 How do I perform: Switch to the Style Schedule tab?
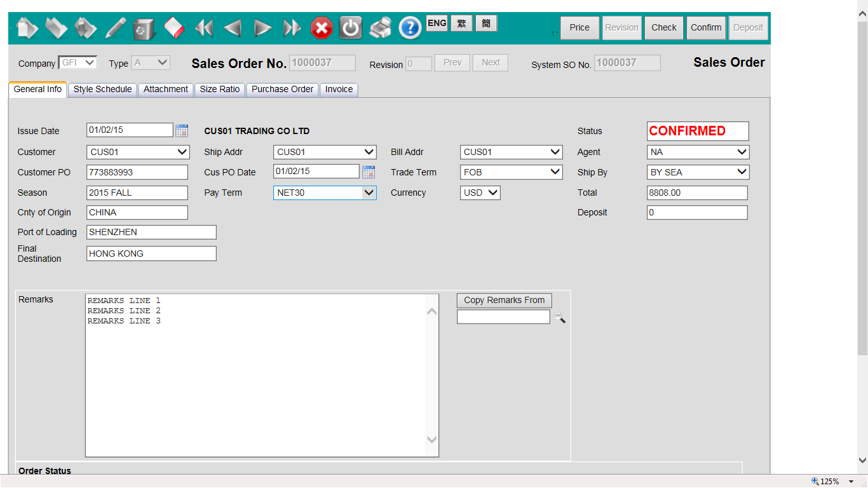(102, 90)
